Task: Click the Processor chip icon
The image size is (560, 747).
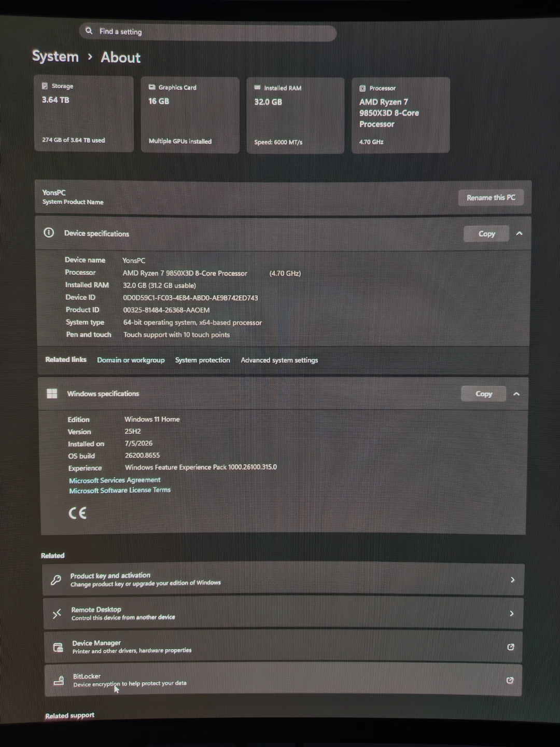Action: (x=362, y=88)
